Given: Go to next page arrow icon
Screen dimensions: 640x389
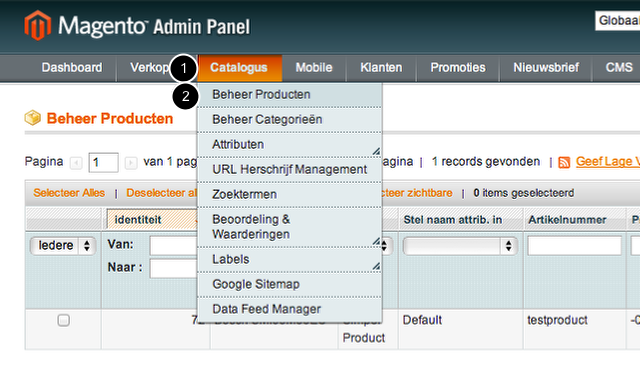Looking at the screenshot, I should tap(131, 163).
